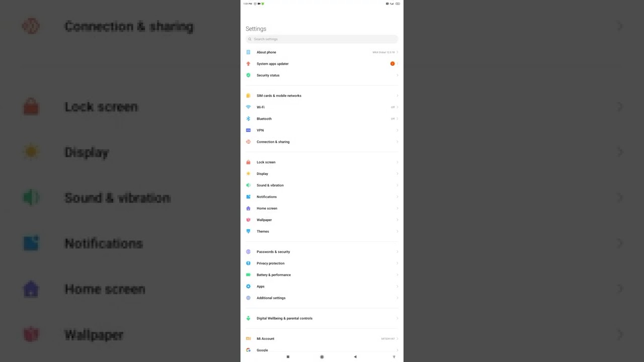Open the Wi-Fi Off status chevron

click(x=397, y=107)
